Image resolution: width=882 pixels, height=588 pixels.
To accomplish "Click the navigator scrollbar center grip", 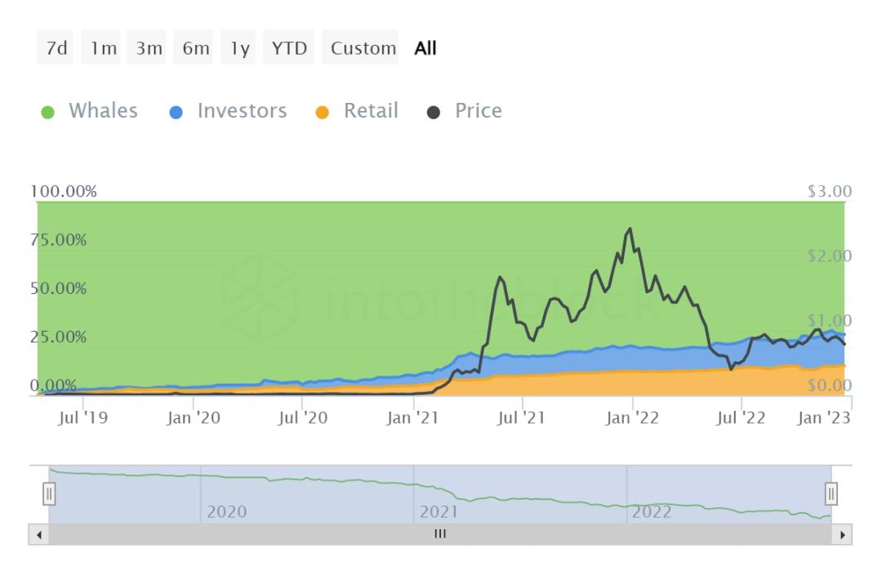I will point(440,535).
